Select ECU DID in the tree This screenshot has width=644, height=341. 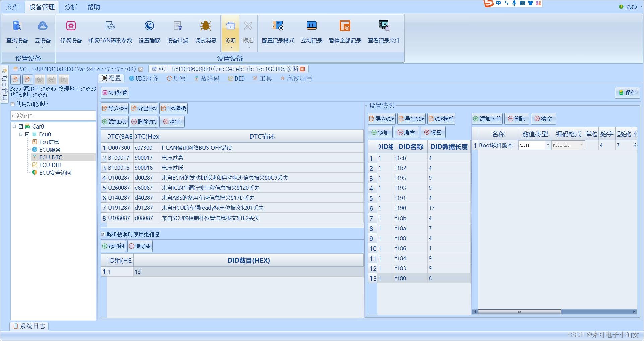click(x=50, y=165)
